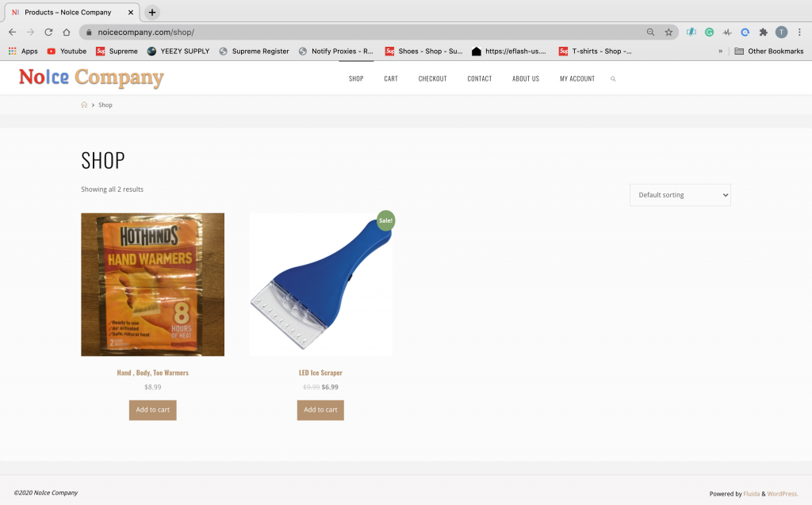
Task: Open the Default sorting dropdown
Action: point(680,195)
